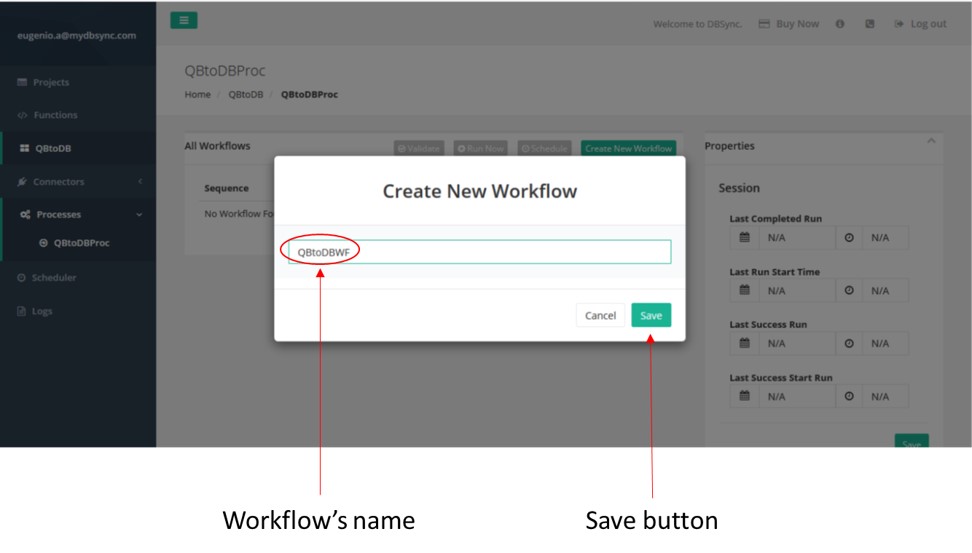This screenshot has height=553, width=972.
Task: Collapse the Properties panel chevron
Action: tap(931, 142)
